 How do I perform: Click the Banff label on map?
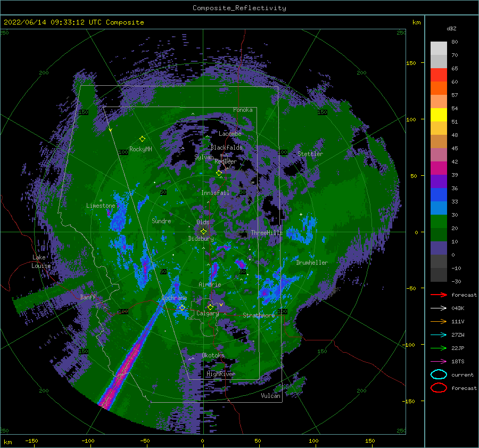[88, 297]
